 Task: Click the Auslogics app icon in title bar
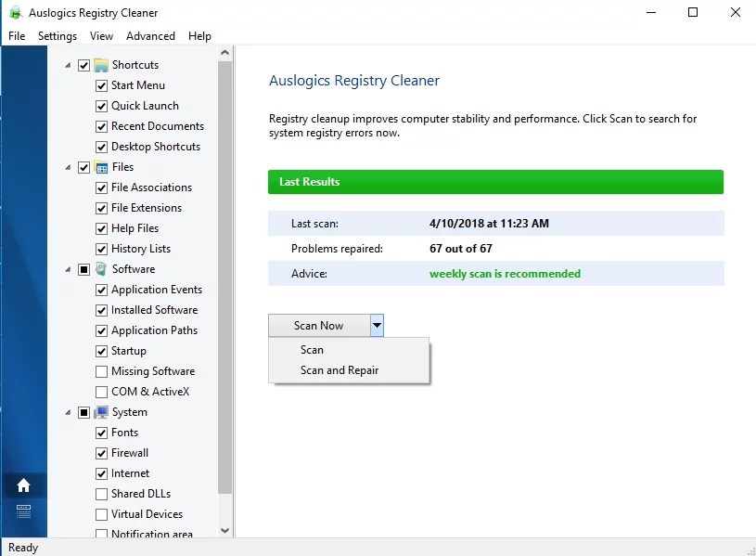click(x=14, y=13)
